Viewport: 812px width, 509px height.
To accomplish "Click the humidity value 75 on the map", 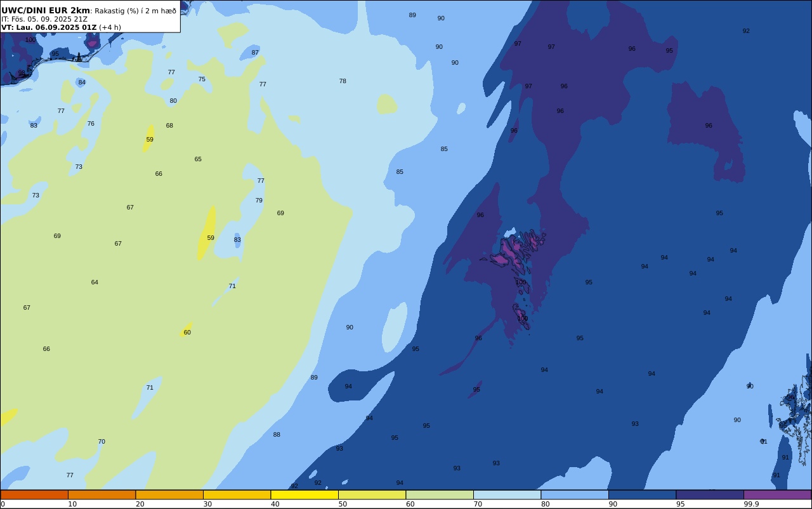I will click(202, 79).
